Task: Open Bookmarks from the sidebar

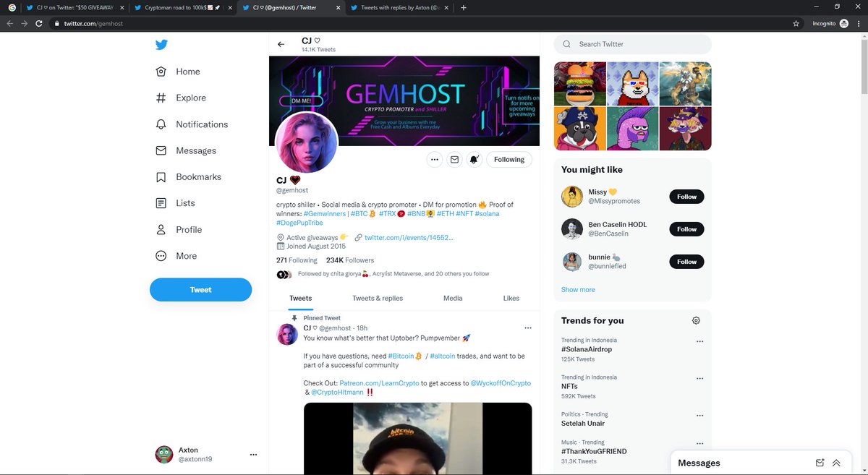Action: pyautogui.click(x=189, y=177)
